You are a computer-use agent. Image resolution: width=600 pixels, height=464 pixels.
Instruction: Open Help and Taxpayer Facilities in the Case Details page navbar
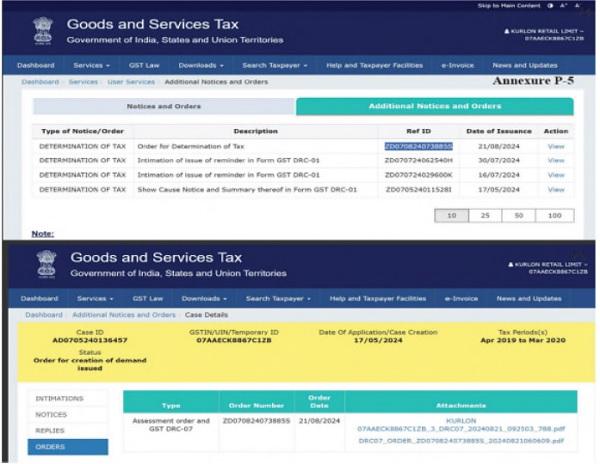(x=378, y=298)
